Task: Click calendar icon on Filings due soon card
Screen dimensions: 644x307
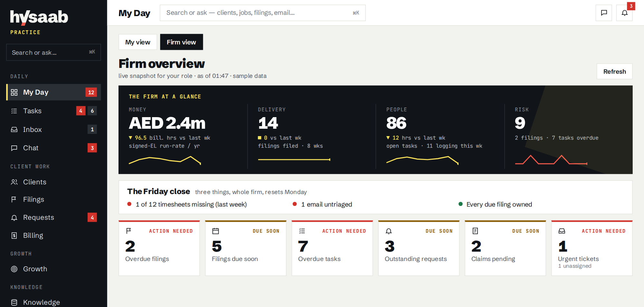Action: pyautogui.click(x=215, y=231)
